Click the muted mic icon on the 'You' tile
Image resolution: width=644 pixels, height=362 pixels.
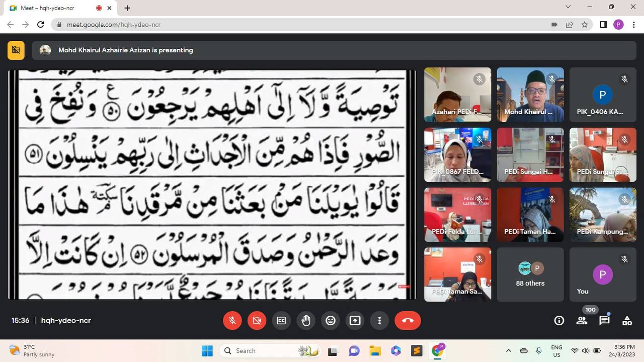(624, 259)
